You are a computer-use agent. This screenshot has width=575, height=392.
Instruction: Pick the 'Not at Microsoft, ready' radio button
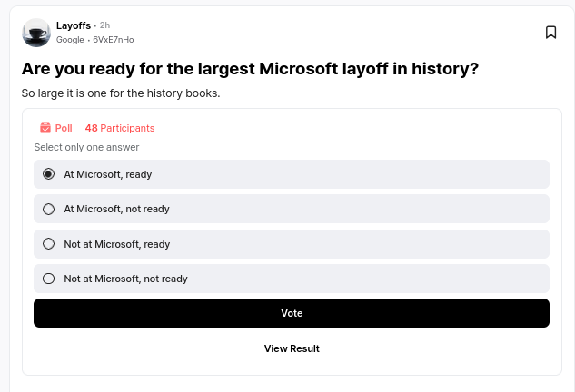pos(49,244)
